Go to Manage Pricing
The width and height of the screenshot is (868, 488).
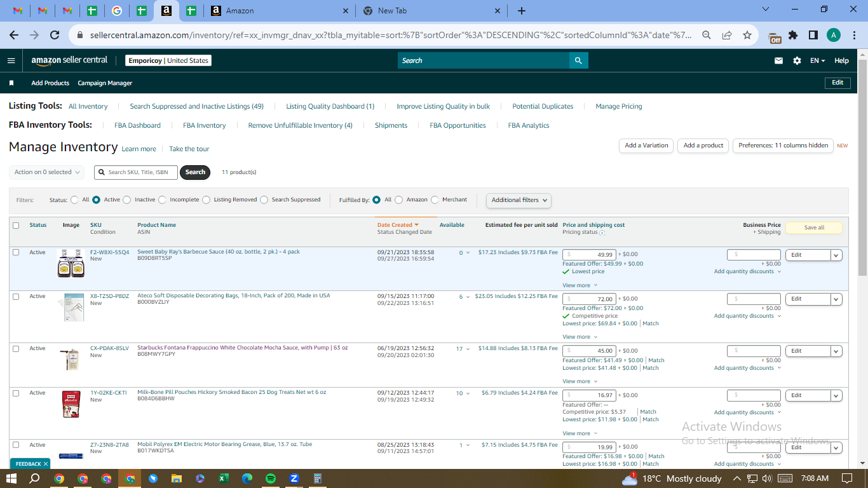[x=619, y=107]
